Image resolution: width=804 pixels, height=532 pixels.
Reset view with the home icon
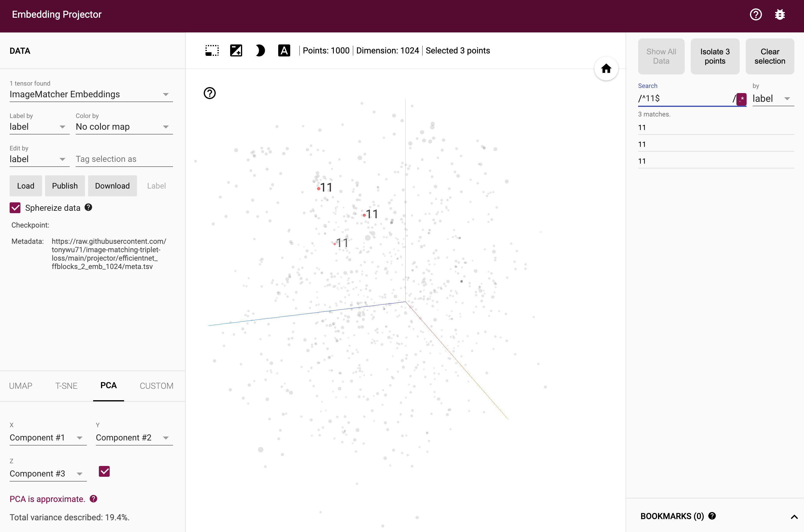coord(606,68)
